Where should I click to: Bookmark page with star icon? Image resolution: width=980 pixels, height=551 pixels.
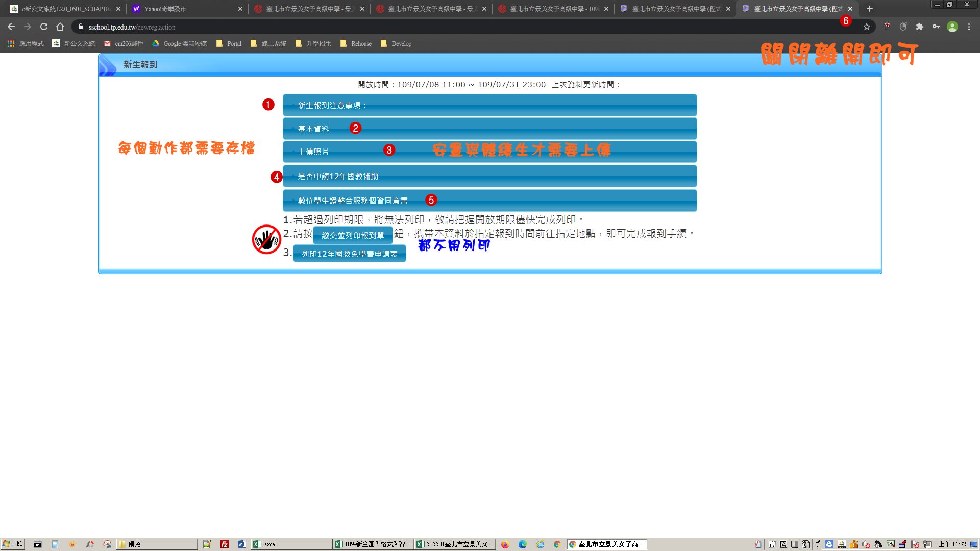[867, 27]
